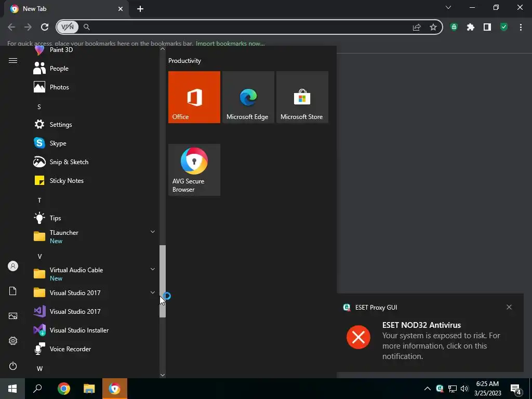Reload the page in the browser

tap(45, 27)
